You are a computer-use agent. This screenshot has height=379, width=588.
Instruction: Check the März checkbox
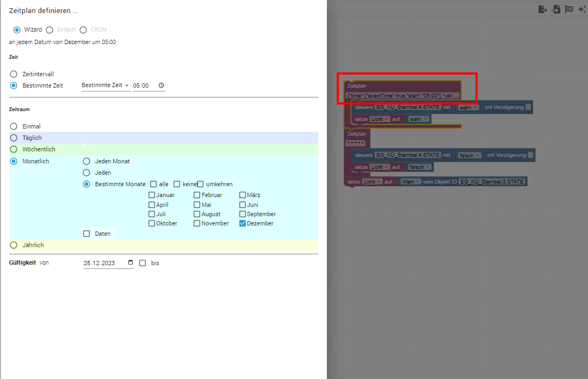pyautogui.click(x=243, y=195)
